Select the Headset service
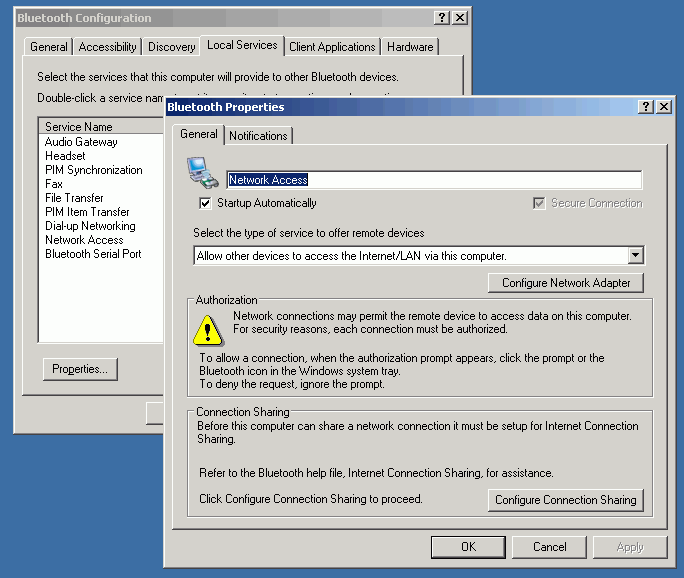Screen dimensions: 684x578 (65, 156)
